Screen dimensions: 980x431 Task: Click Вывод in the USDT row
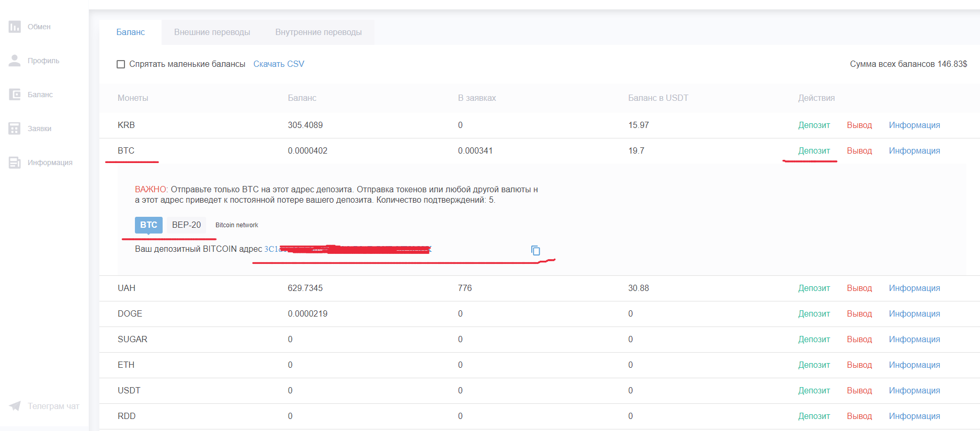(859, 391)
